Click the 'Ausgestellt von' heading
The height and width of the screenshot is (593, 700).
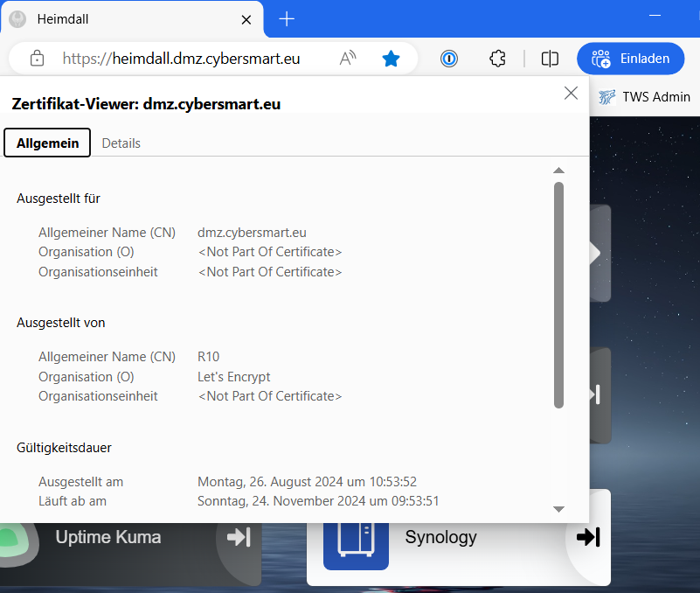click(x=61, y=323)
